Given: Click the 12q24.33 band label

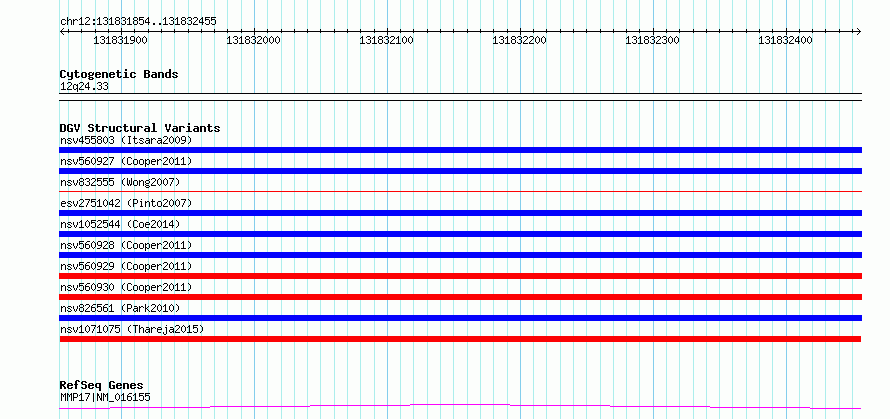Looking at the screenshot, I should [84, 87].
